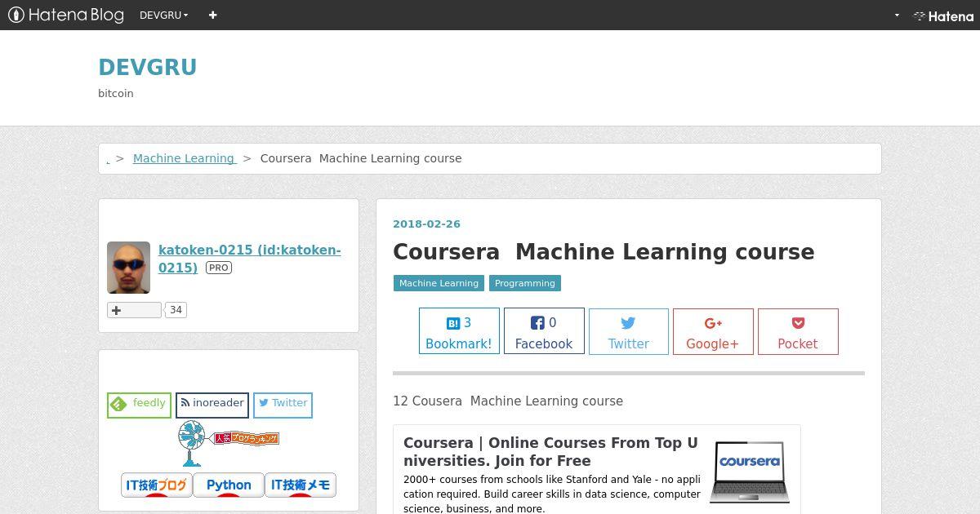Follow the Machine Learning breadcrumb link
The width and height of the screenshot is (980, 514).
(185, 158)
